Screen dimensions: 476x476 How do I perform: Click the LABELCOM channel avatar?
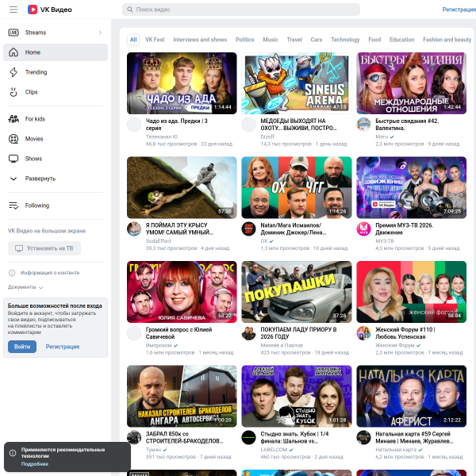[x=248, y=437]
